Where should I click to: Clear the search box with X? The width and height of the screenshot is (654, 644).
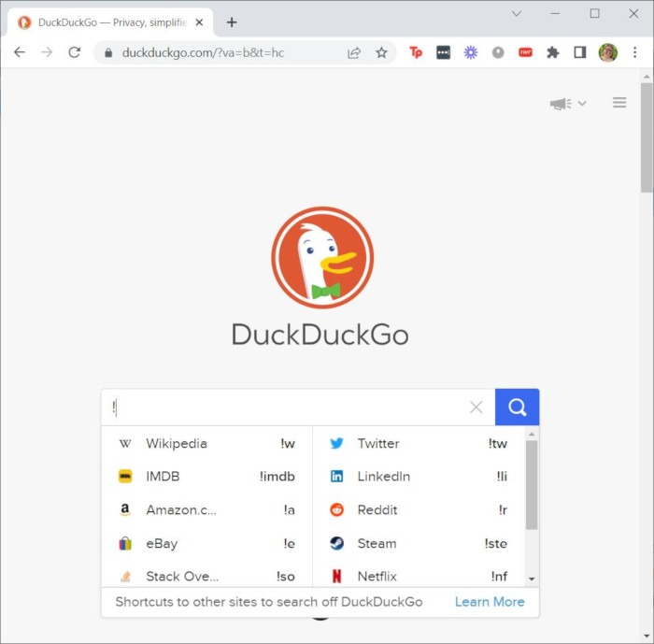(476, 407)
